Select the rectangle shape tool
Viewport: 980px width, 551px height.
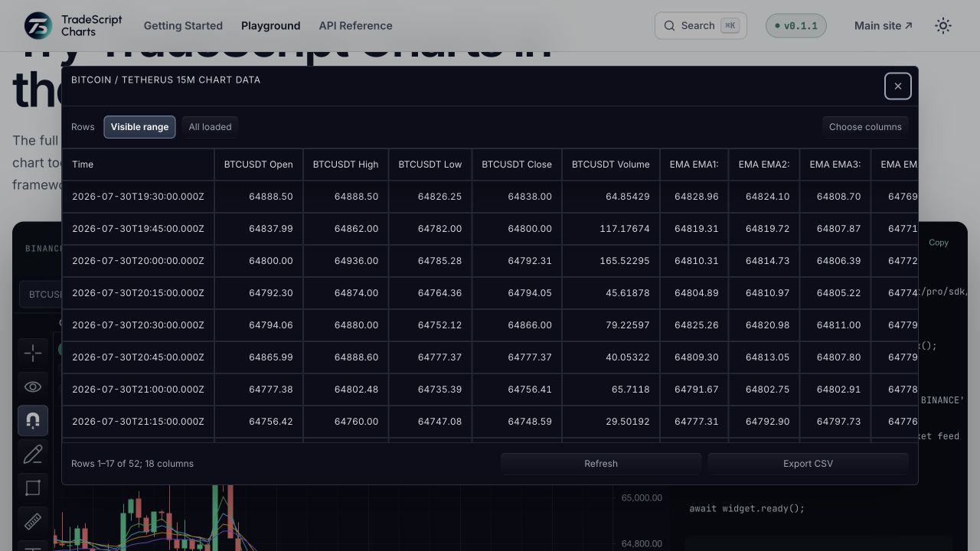point(33,487)
